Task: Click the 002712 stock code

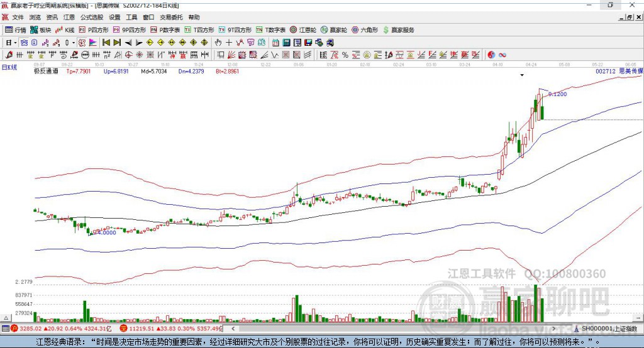Action: point(606,71)
